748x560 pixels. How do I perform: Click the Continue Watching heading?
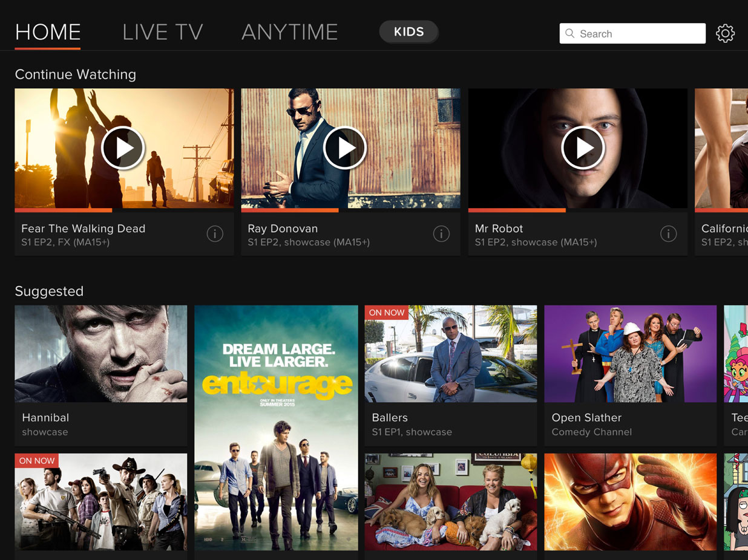pyautogui.click(x=76, y=74)
